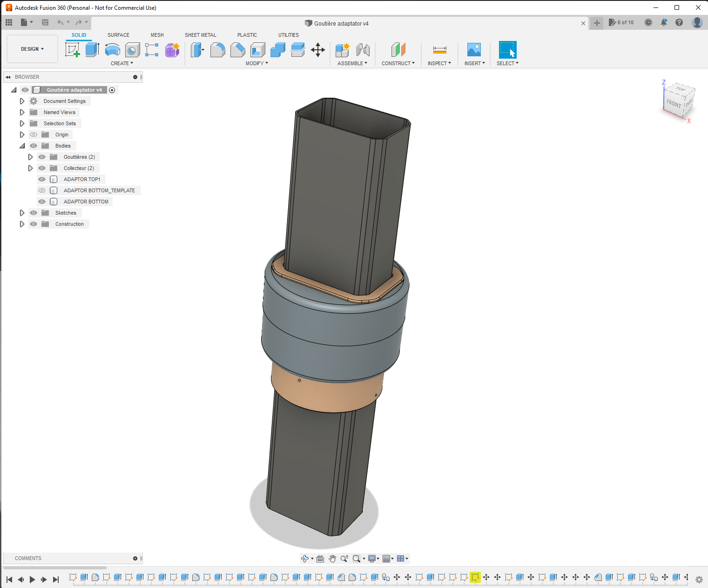Open the ASSEMBLE dropdown menu
This screenshot has height=588, width=708.
(352, 63)
